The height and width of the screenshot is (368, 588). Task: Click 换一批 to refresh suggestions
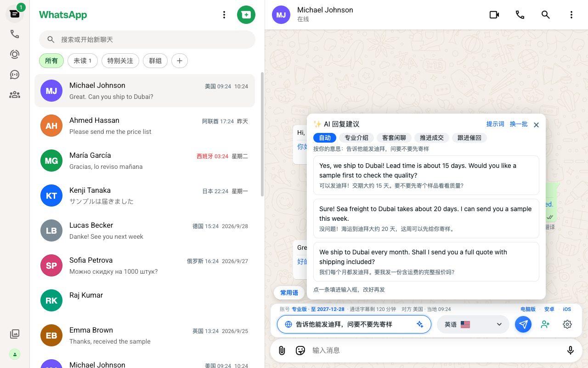coord(519,124)
